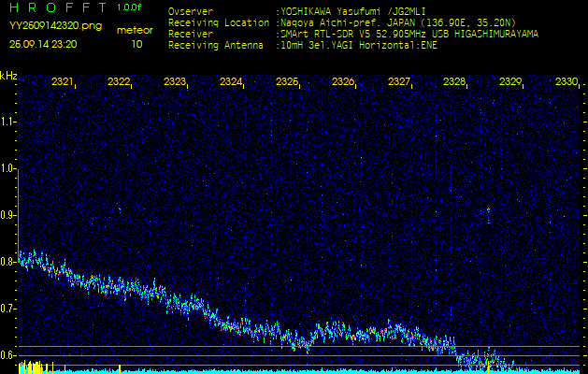Click the 2330 time marker
Image resolution: width=588 pixels, height=374 pixels.
[x=566, y=82]
